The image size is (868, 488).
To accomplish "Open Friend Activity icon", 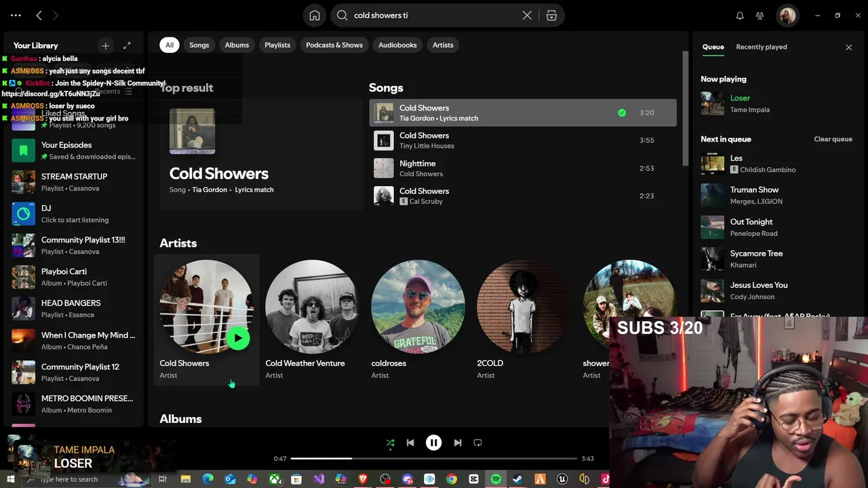I will (759, 16).
